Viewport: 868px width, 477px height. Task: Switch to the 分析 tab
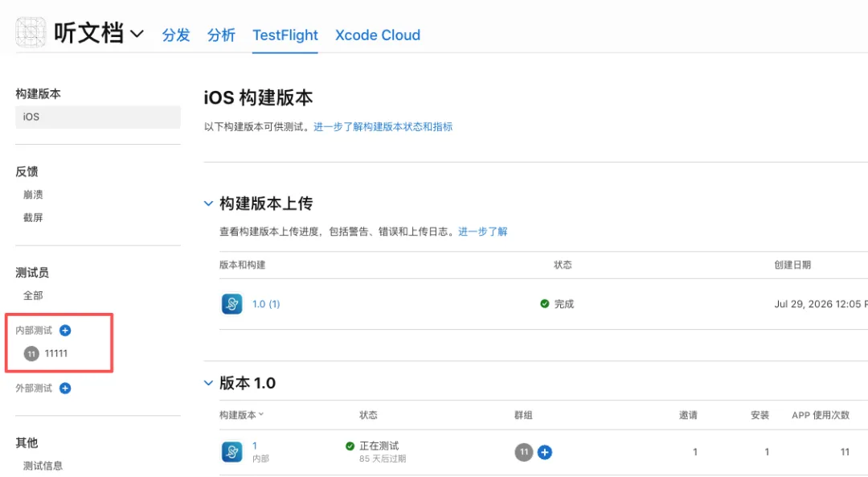pyautogui.click(x=221, y=35)
